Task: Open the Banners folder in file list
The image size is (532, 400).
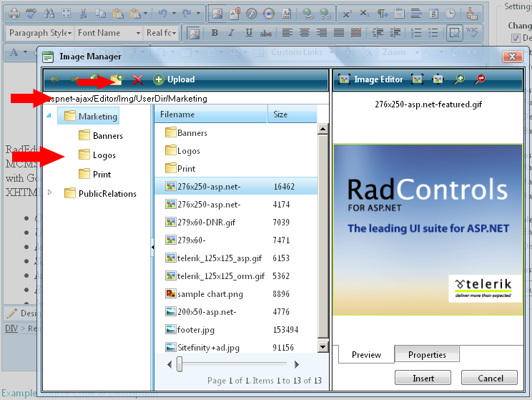Action: 186,133
